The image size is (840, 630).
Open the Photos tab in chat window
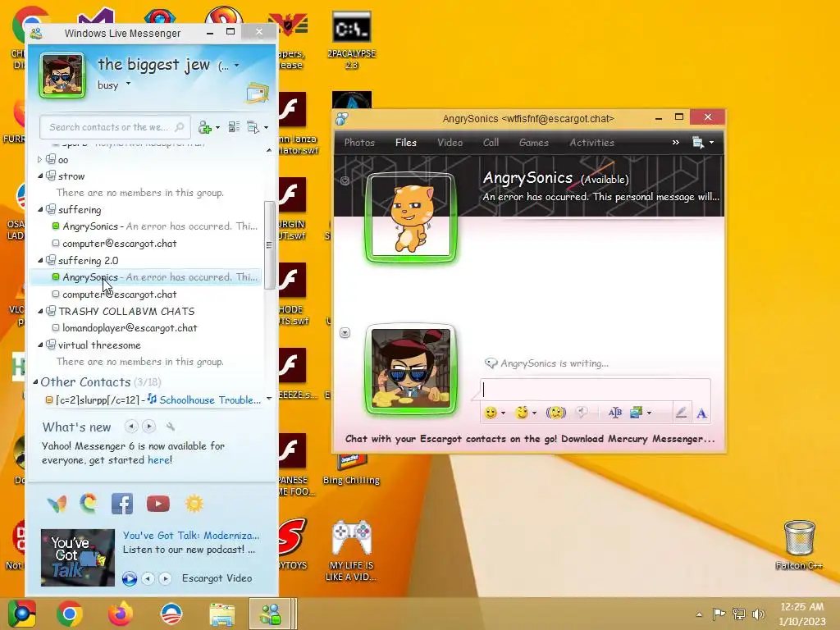coord(359,143)
